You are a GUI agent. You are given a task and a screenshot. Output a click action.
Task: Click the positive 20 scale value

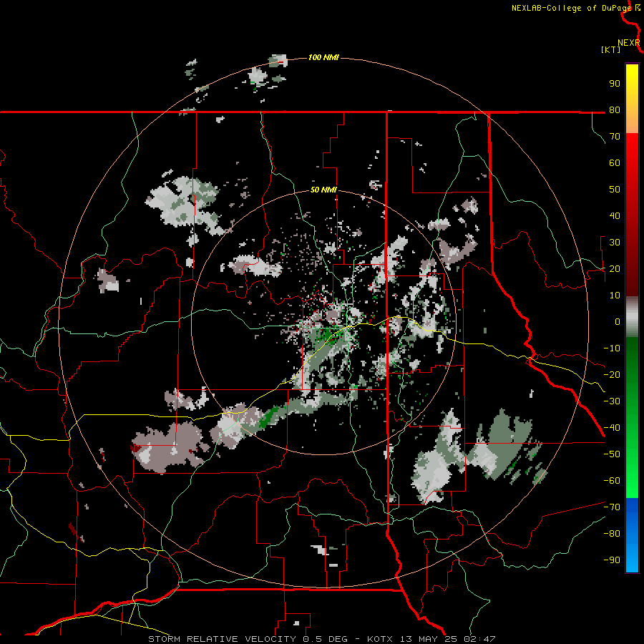point(615,269)
